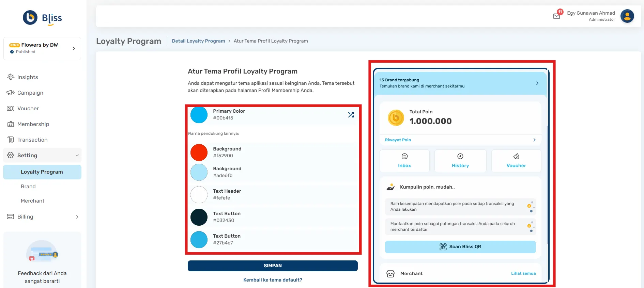Image resolution: width=644 pixels, height=288 pixels.
Task: Pick the Text Header #fefefe swatch
Action: pos(199,195)
